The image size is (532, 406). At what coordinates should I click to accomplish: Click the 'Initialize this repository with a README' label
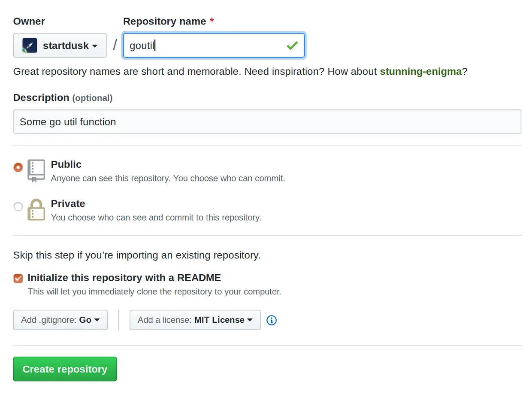pos(124,278)
